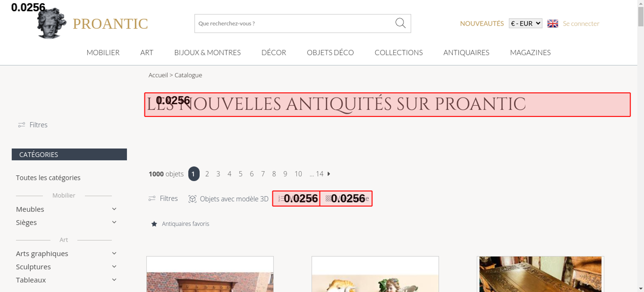Click the Proantic cherub head logo
This screenshot has height=292, width=644.
(x=52, y=23)
